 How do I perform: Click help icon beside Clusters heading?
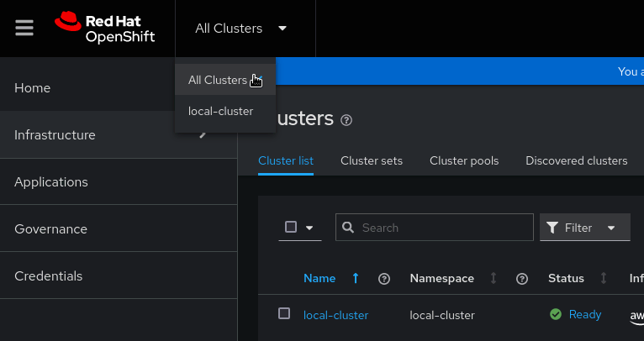point(346,120)
